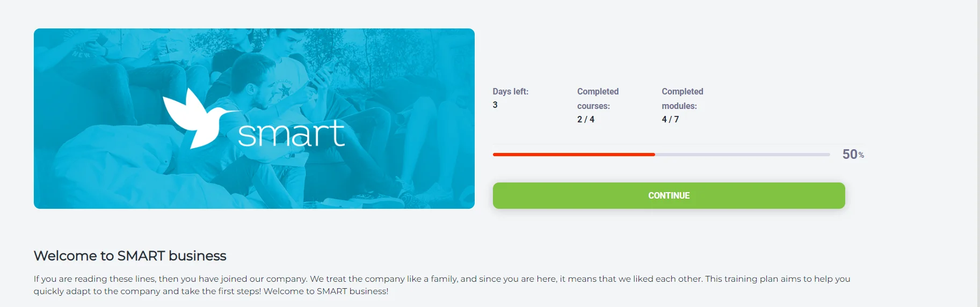
Task: Click the grey unfilled part of progress bar
Action: 742,155
